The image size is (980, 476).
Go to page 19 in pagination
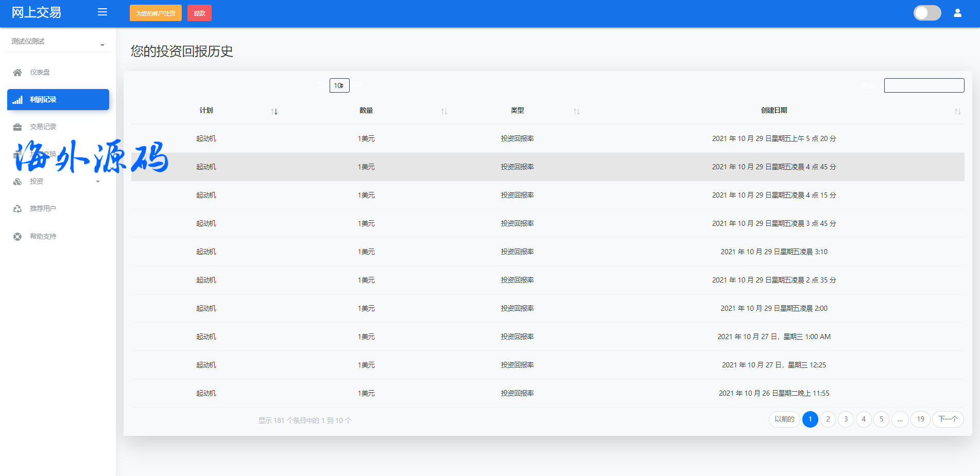(920, 419)
